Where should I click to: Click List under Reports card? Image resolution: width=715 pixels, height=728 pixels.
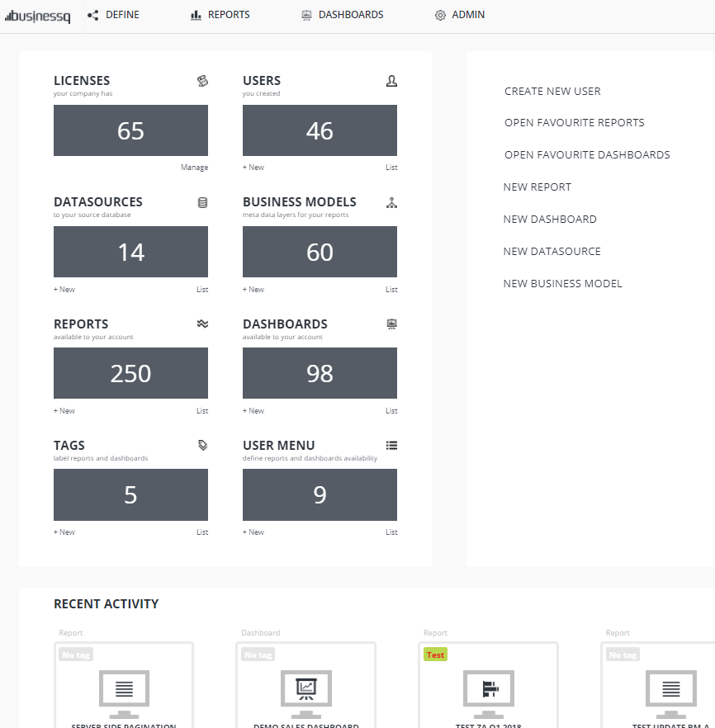202,411
